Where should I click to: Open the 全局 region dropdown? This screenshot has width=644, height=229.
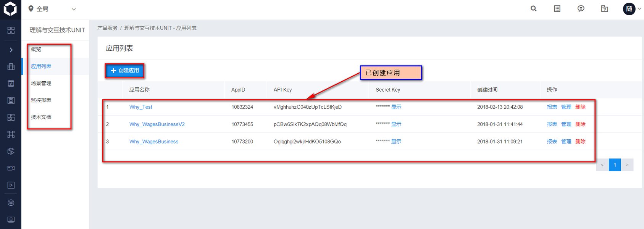pyautogui.click(x=52, y=9)
